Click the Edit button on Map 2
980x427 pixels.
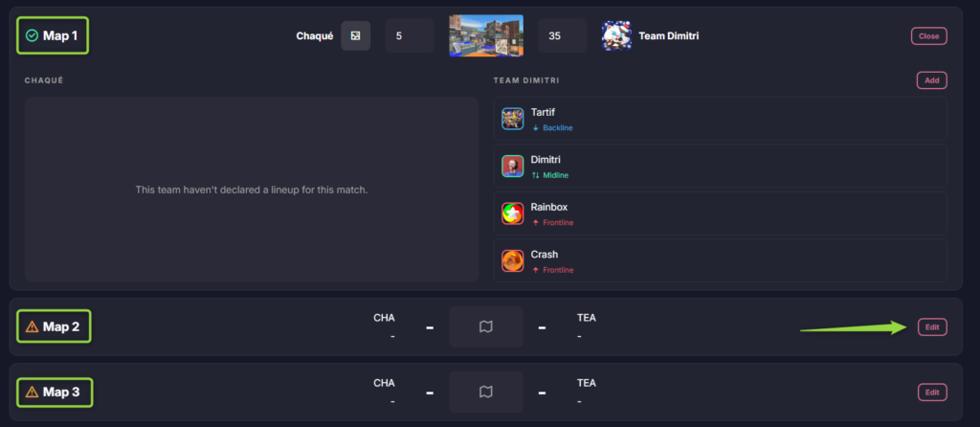tap(931, 326)
